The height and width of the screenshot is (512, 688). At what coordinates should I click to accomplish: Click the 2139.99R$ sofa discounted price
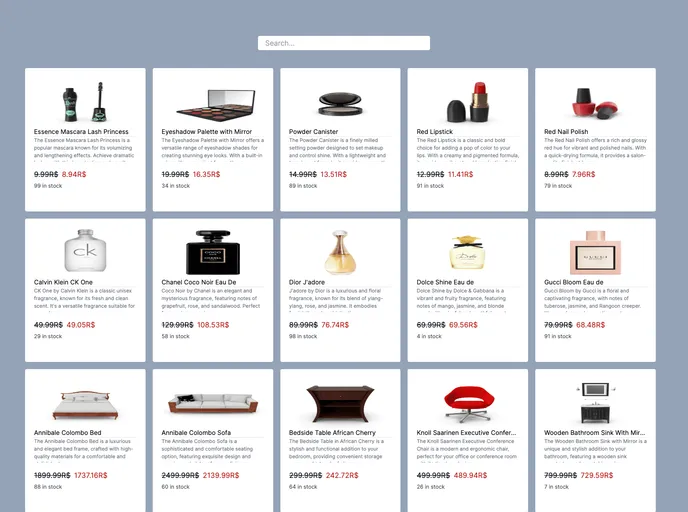[x=221, y=476]
